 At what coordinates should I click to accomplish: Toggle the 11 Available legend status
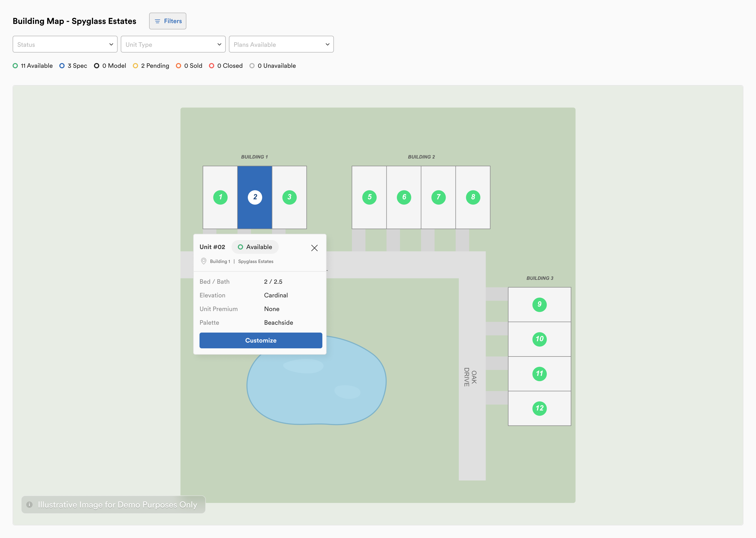(33, 66)
